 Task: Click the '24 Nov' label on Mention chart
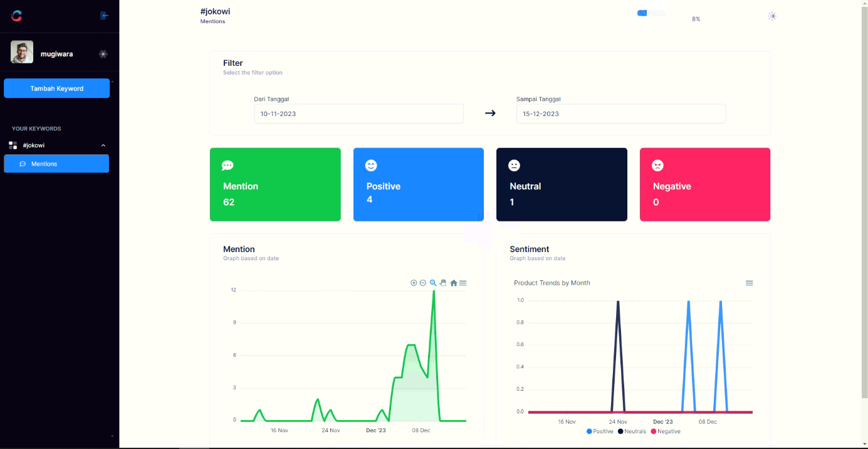[x=331, y=430]
